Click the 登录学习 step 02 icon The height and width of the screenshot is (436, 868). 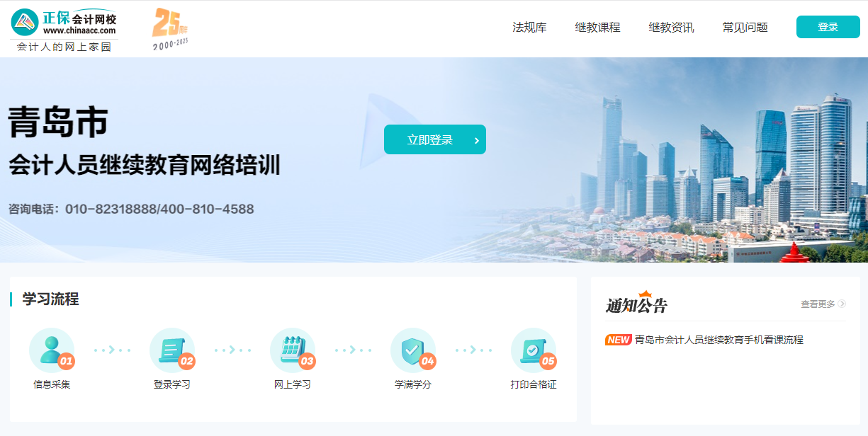pyautogui.click(x=172, y=350)
